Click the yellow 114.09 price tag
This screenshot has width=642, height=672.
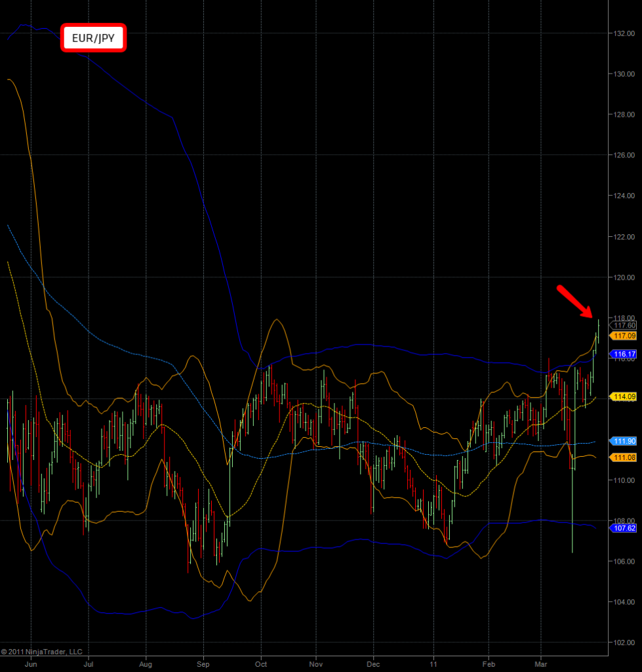pyautogui.click(x=623, y=396)
